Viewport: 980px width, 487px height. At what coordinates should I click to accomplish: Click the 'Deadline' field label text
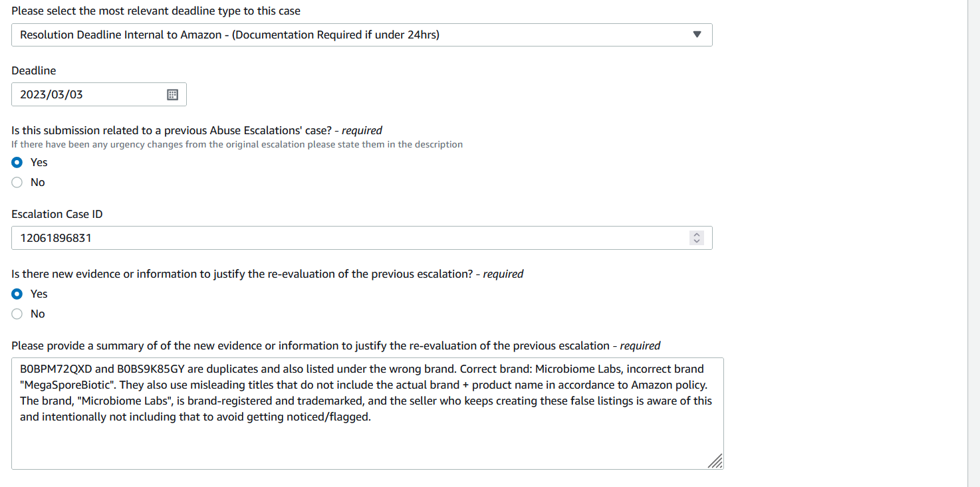pyautogui.click(x=34, y=70)
